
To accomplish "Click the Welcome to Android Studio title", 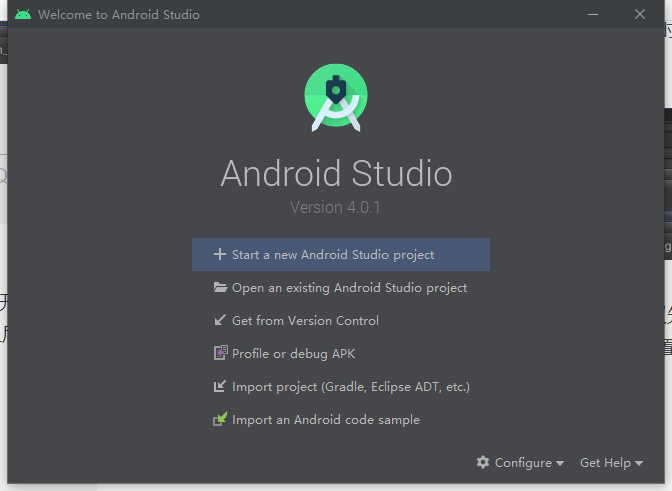I will (x=119, y=15).
